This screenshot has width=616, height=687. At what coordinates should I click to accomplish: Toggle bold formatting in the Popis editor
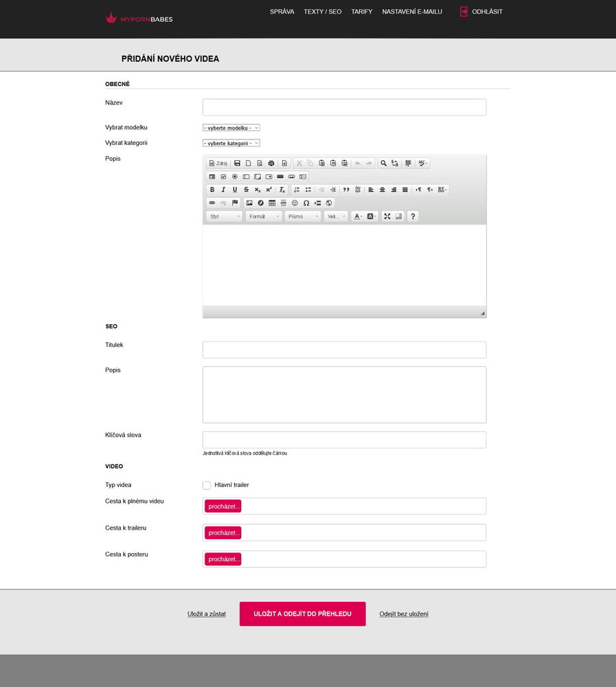click(212, 190)
